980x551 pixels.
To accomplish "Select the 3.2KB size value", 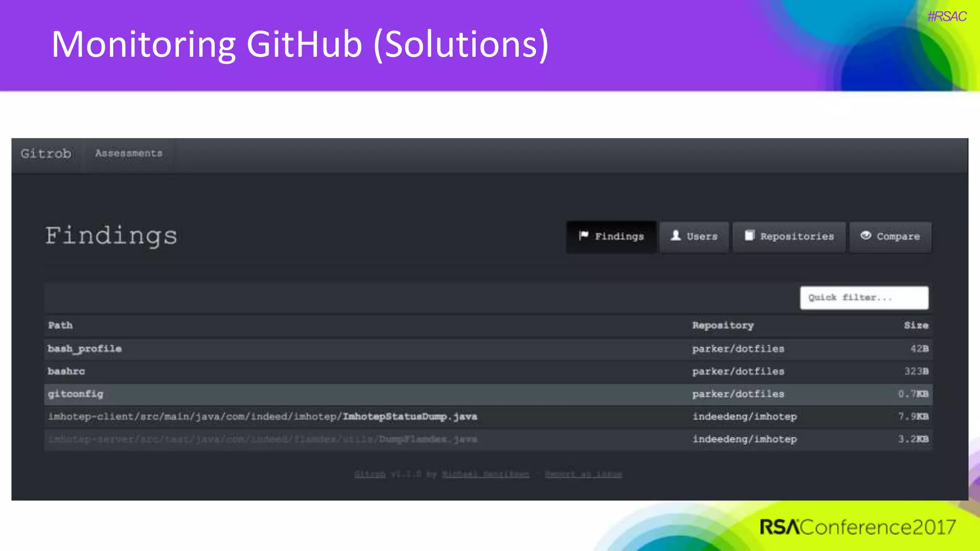I will 913,439.
